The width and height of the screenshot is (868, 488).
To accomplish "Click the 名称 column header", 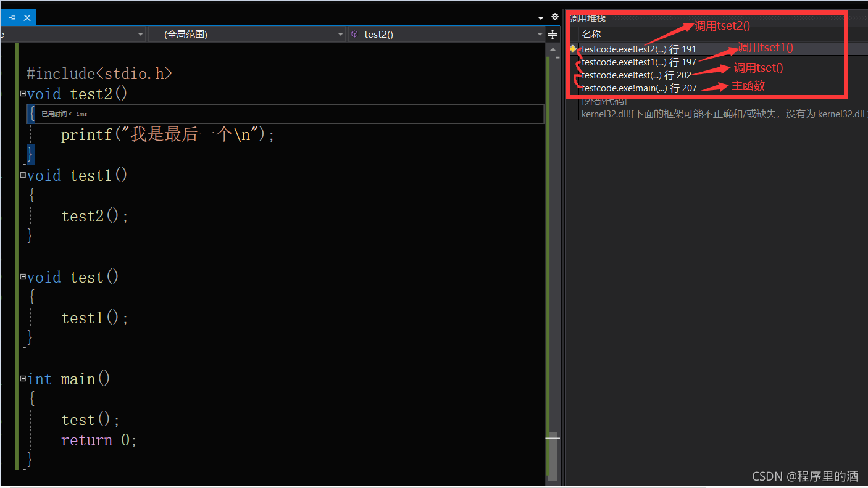I will pos(591,35).
